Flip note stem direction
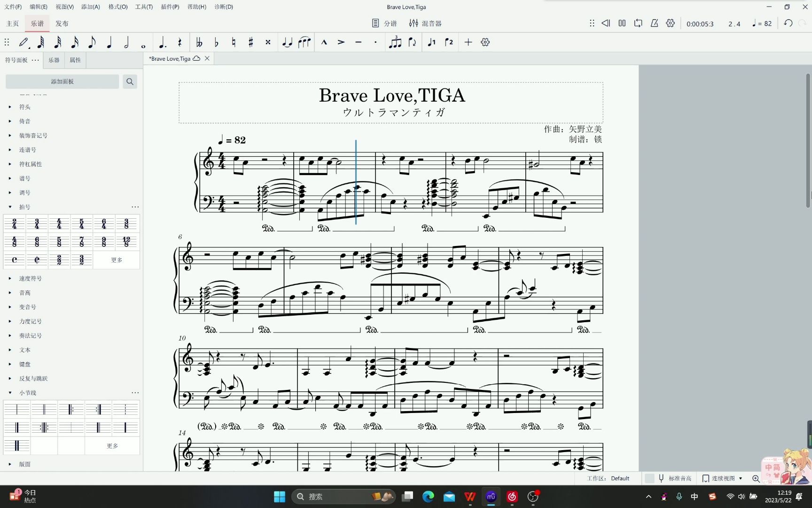The width and height of the screenshot is (812, 508). pyautogui.click(x=412, y=42)
